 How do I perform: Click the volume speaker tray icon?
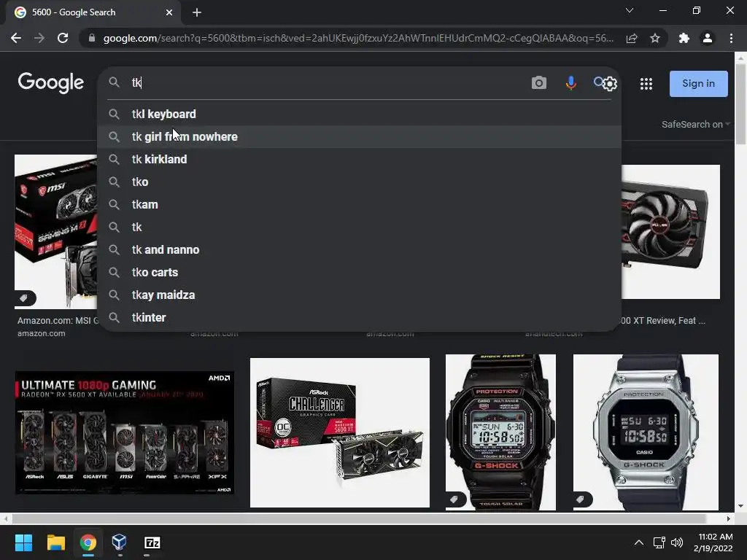676,542
